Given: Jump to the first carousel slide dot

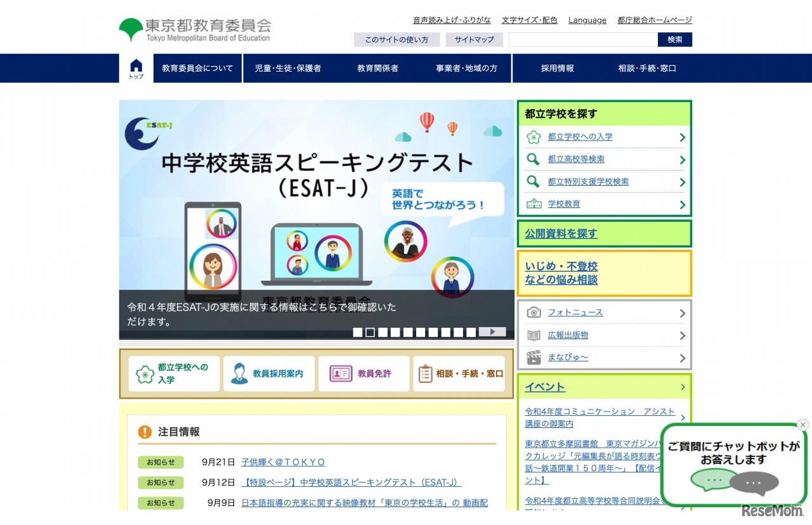Looking at the screenshot, I should point(357,332).
